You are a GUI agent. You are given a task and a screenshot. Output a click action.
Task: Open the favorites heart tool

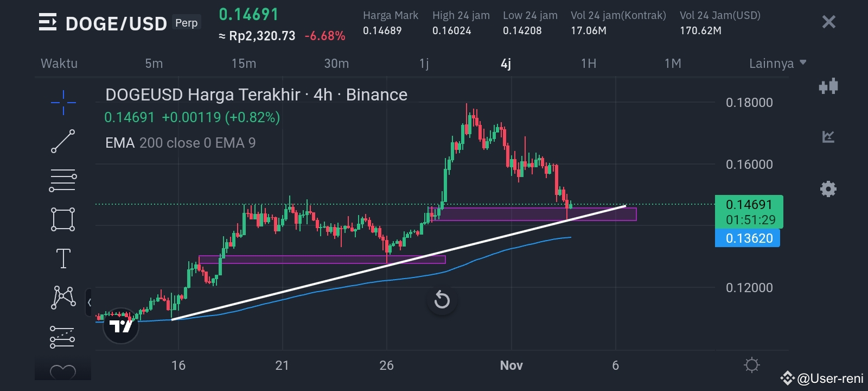coord(63,372)
